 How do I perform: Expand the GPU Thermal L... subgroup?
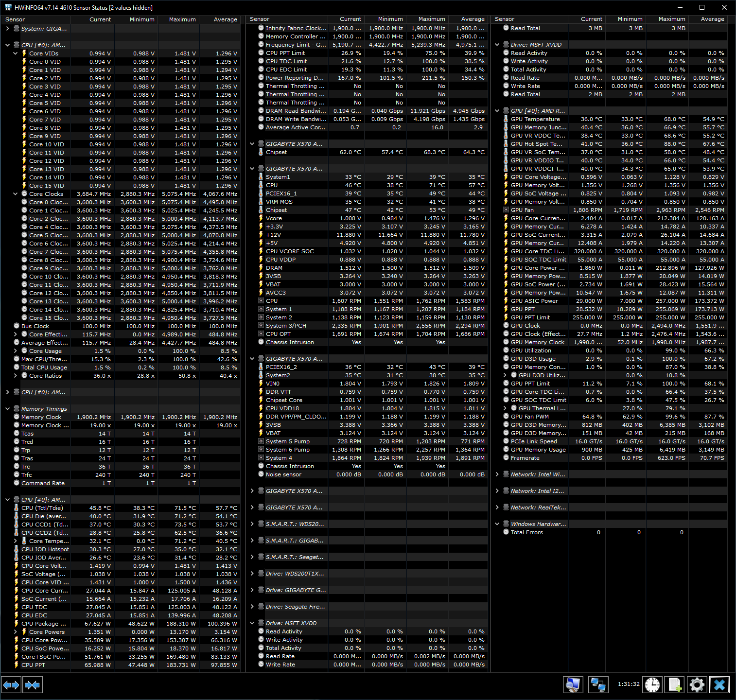tap(505, 408)
